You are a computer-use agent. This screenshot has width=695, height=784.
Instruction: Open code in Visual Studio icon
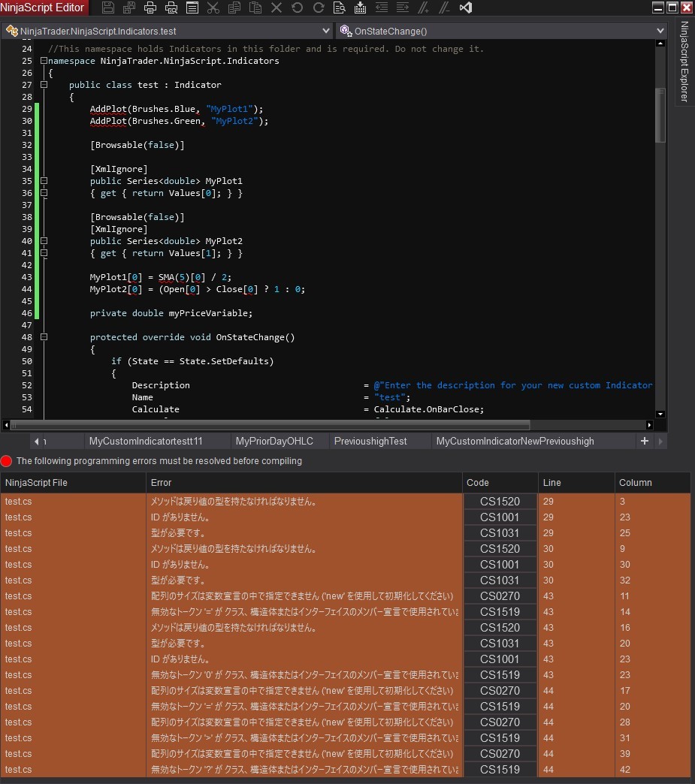[x=465, y=8]
